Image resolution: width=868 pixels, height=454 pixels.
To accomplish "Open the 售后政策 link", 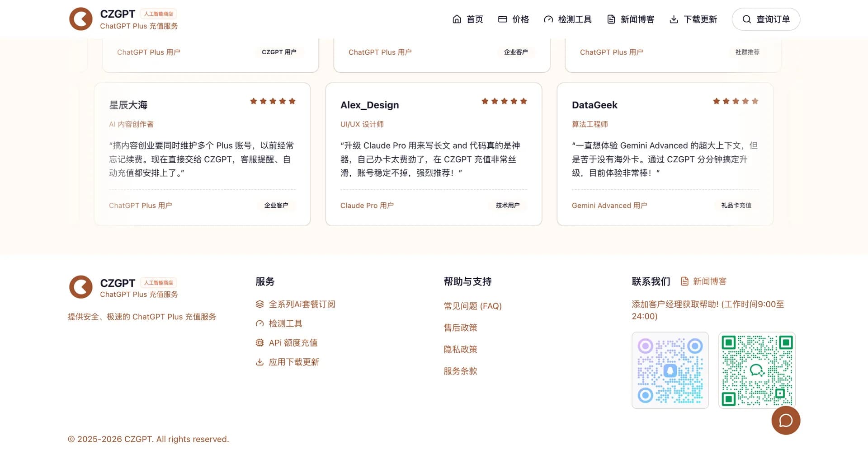I will pyautogui.click(x=460, y=328).
